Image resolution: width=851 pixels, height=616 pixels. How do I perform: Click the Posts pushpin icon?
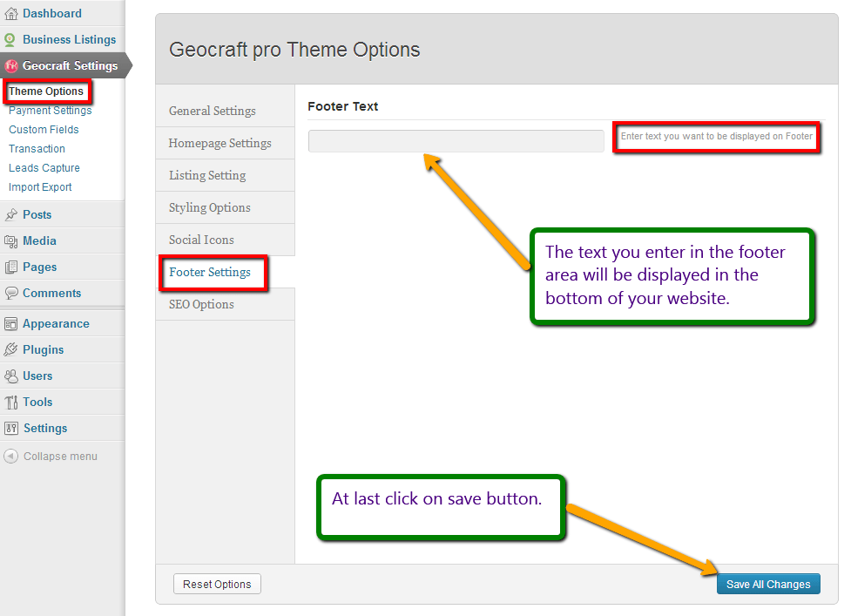pyautogui.click(x=10, y=215)
